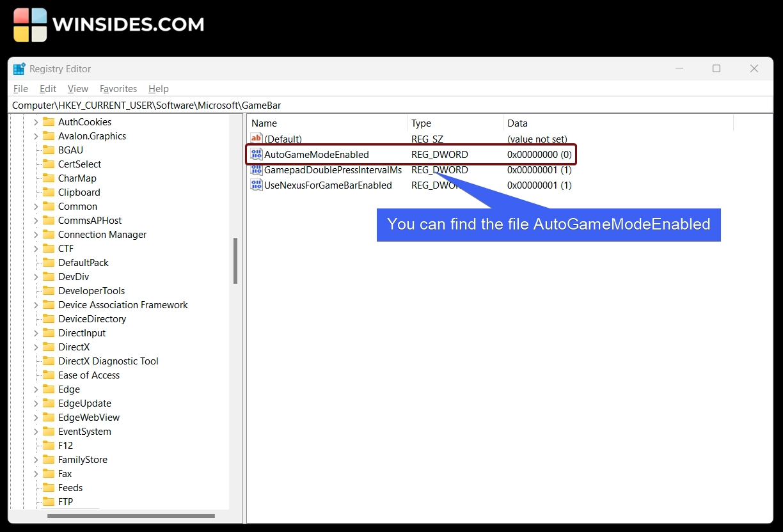The height and width of the screenshot is (532, 783).
Task: Click the DeviceDirectory folder icon
Action: tap(49, 318)
